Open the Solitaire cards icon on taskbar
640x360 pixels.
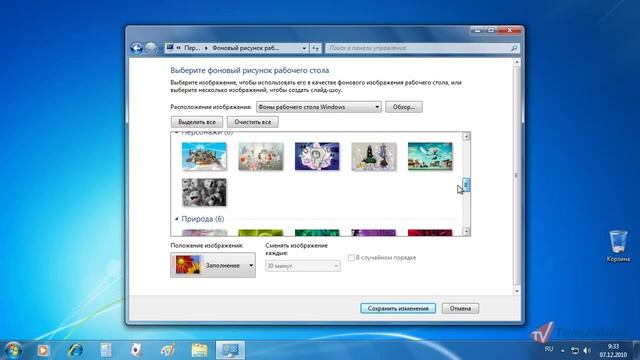(136, 350)
